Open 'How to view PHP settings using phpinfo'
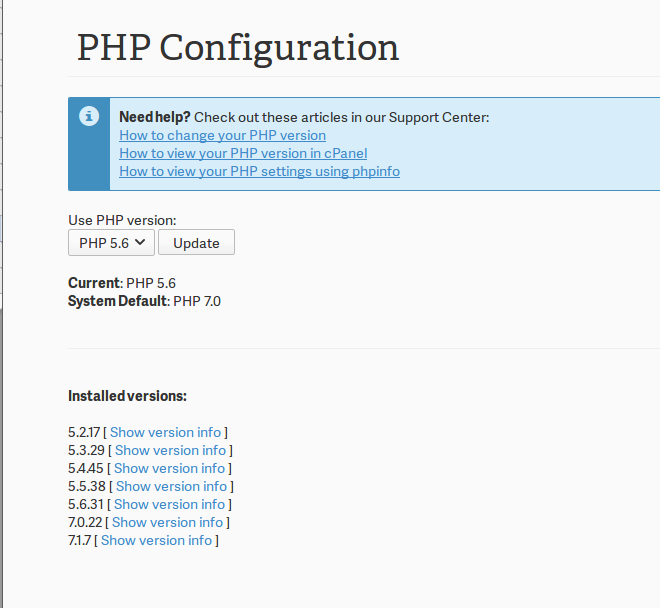Screen dimensions: 660x608 coord(259,171)
